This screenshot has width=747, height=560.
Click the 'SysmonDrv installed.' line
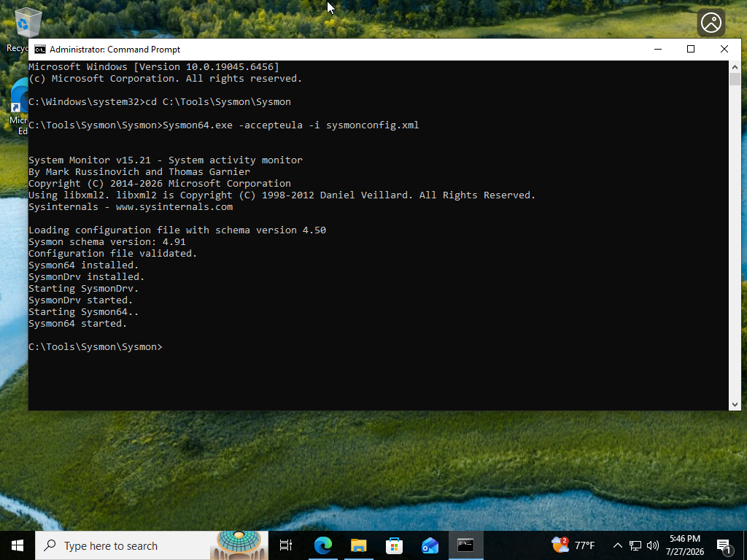tap(86, 276)
